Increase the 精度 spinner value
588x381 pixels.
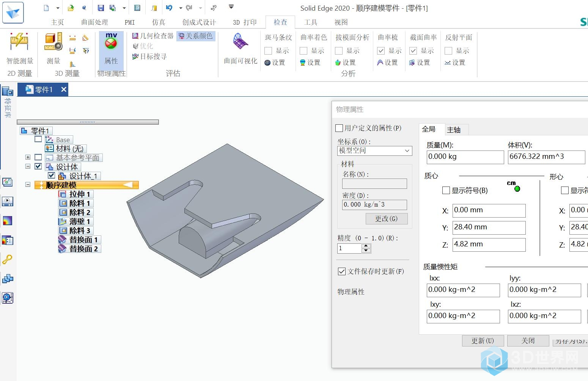click(x=366, y=246)
